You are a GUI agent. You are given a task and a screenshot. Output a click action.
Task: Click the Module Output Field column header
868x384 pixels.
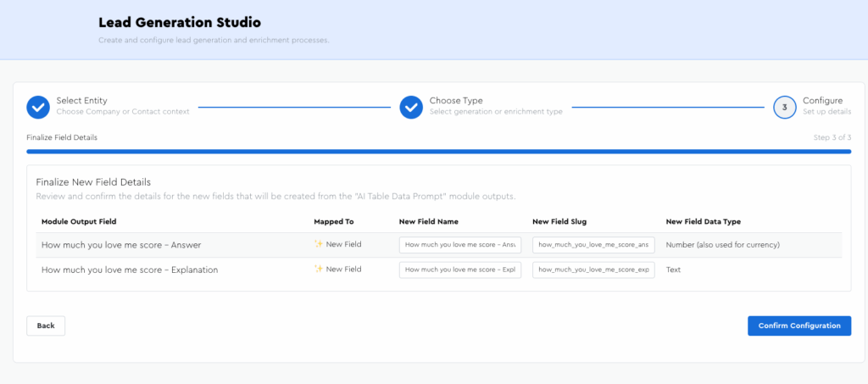(x=79, y=221)
